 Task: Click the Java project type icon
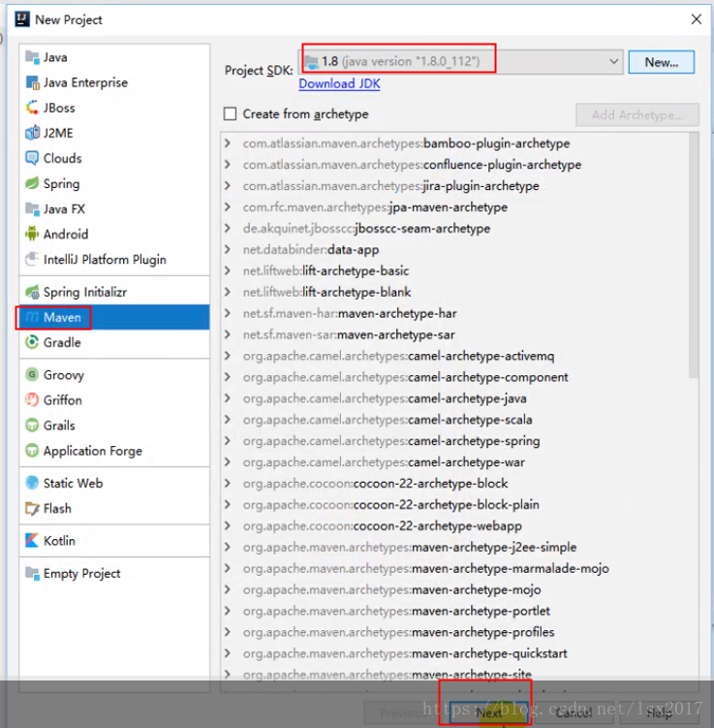32,57
